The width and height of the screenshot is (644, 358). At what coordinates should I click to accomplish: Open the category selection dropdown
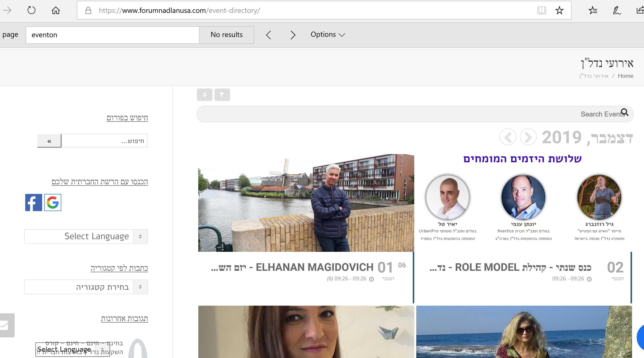86,287
